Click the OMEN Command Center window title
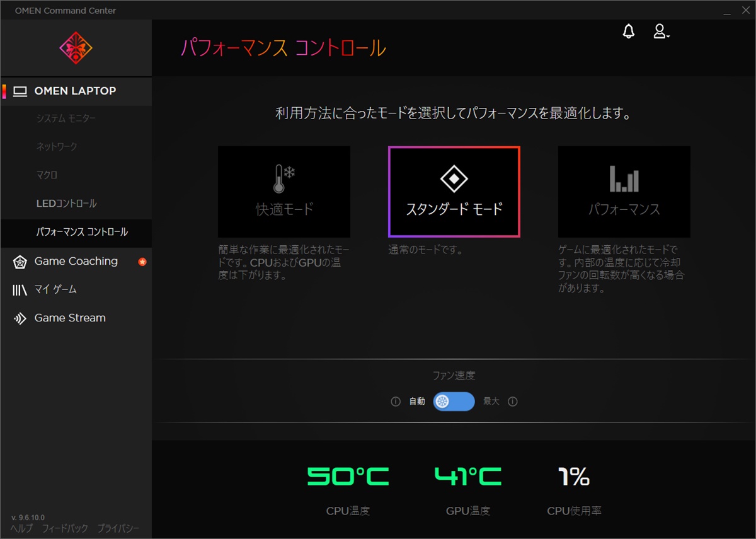The image size is (756, 539). click(x=66, y=11)
